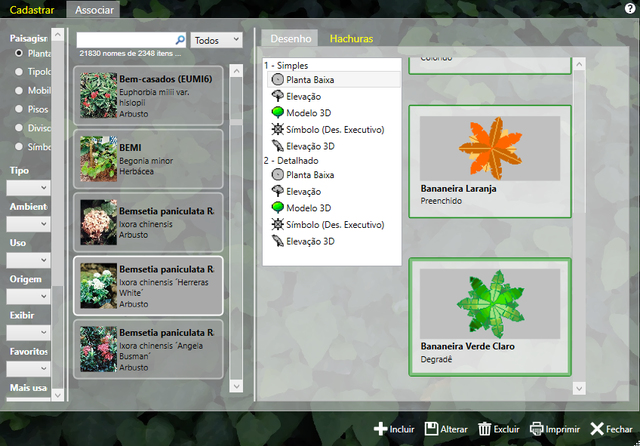Select the Mobiliário radio option

point(19,90)
